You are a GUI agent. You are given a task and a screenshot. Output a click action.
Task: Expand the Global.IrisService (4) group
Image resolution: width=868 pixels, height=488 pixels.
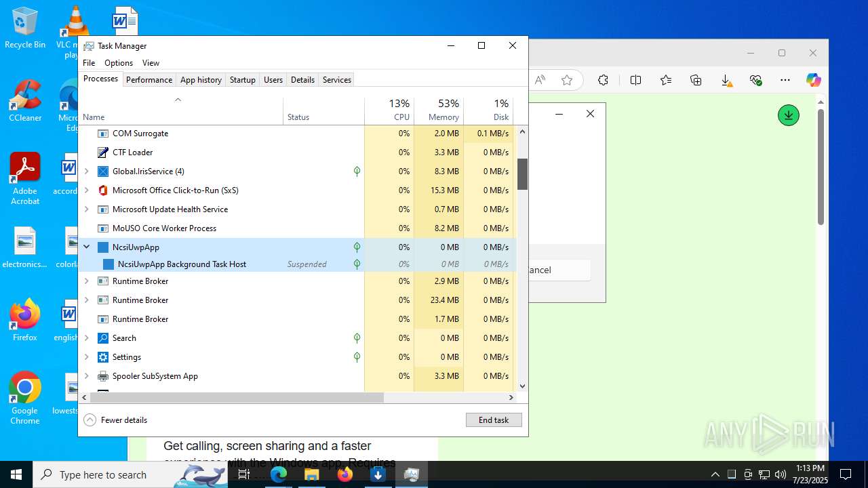pos(86,171)
